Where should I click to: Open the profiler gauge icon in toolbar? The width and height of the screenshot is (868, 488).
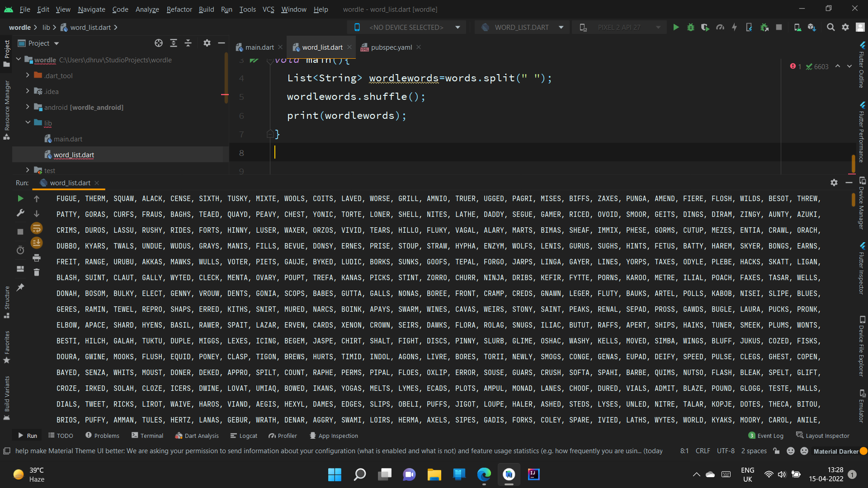[720, 28]
